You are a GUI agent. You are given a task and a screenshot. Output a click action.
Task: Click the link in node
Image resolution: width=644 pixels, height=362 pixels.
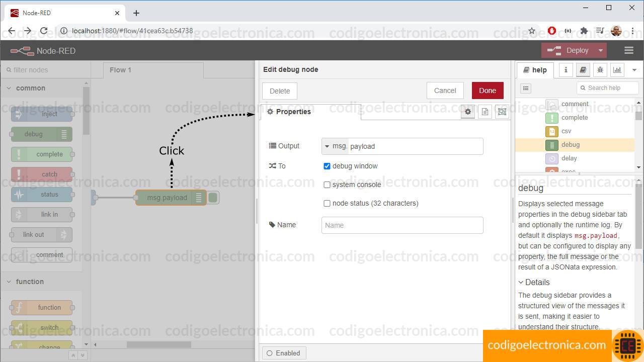[42, 215]
